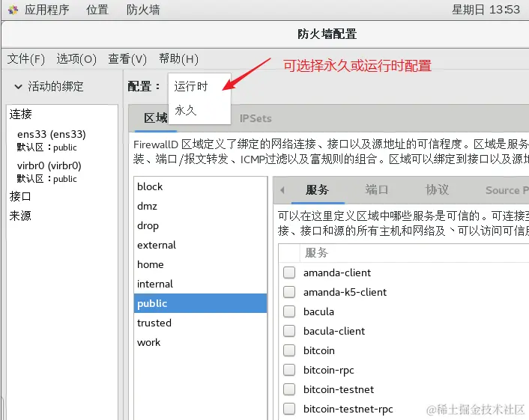Click the 接口 heading in bindings list
The width and height of the screenshot is (529, 420).
pos(20,196)
